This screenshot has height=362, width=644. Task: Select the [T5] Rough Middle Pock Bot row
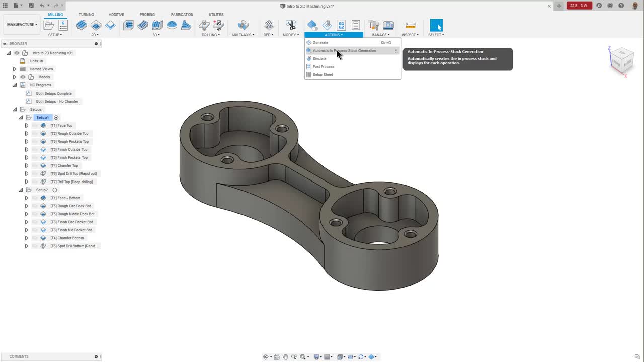point(72,214)
